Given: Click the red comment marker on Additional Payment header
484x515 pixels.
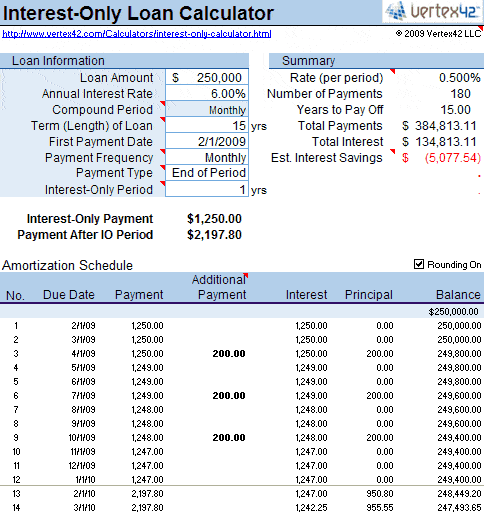Looking at the screenshot, I should [246, 275].
